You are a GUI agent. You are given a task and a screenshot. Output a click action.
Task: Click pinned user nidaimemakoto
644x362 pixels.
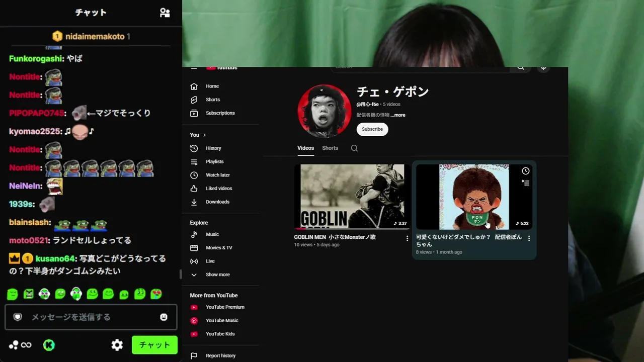tap(95, 36)
